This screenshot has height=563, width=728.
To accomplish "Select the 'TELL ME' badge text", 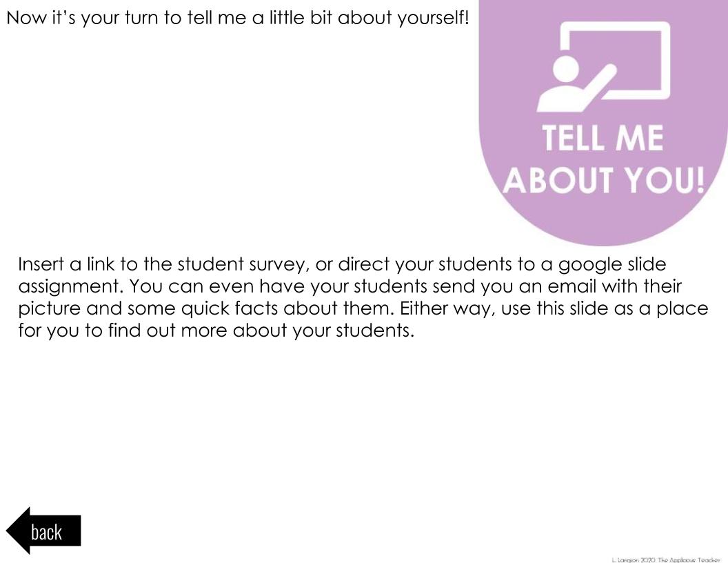I will coord(603,138).
